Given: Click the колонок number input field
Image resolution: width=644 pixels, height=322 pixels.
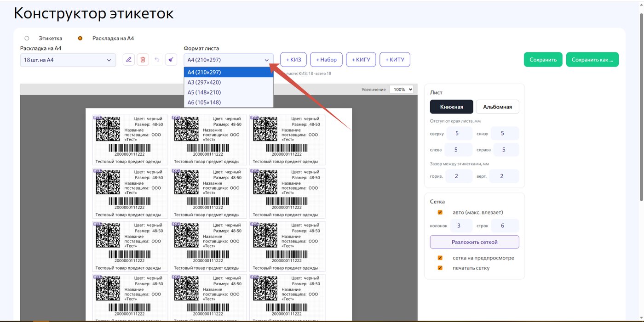Looking at the screenshot, I should pyautogui.click(x=458, y=226).
